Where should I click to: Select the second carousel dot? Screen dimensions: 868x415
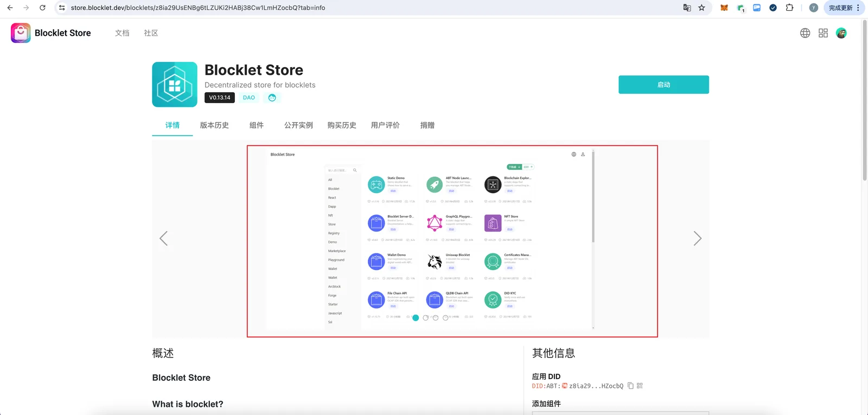(425, 318)
